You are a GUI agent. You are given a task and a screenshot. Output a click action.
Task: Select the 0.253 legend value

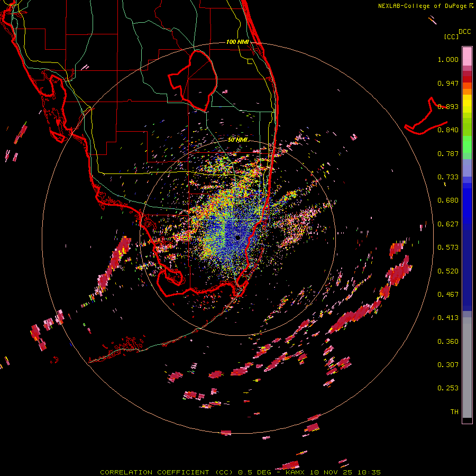click(448, 388)
